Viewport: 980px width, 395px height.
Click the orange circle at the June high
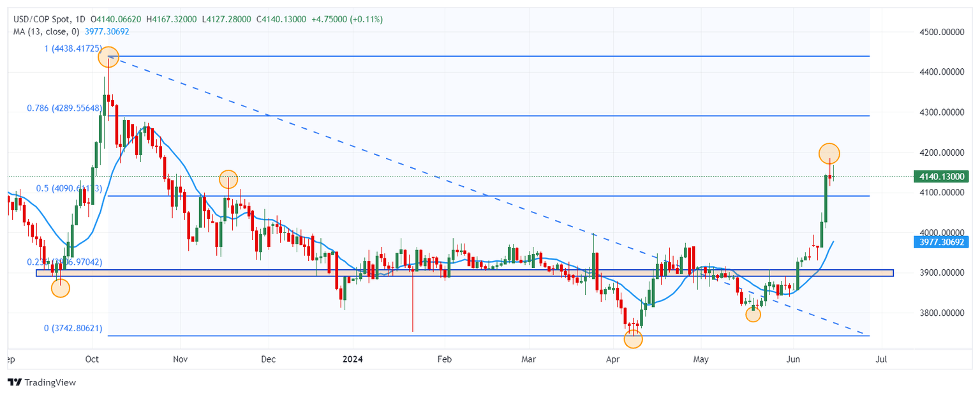(x=829, y=153)
